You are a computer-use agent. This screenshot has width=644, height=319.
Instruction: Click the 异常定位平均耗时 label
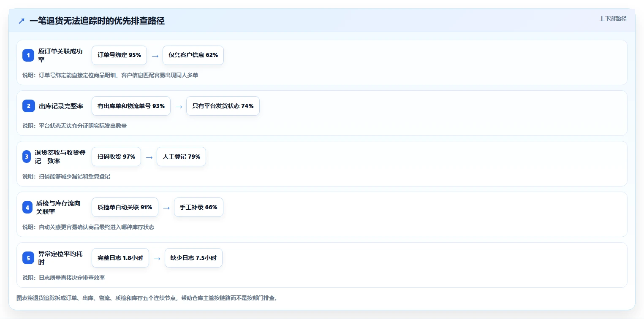[x=60, y=258]
